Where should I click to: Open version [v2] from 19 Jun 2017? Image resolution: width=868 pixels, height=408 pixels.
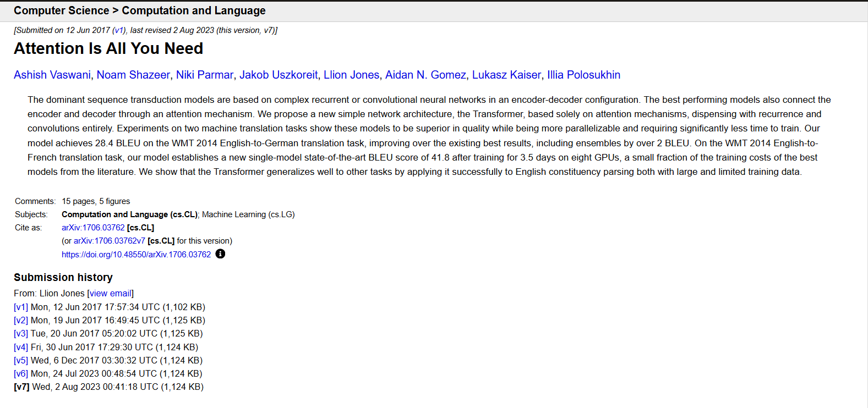tap(21, 320)
